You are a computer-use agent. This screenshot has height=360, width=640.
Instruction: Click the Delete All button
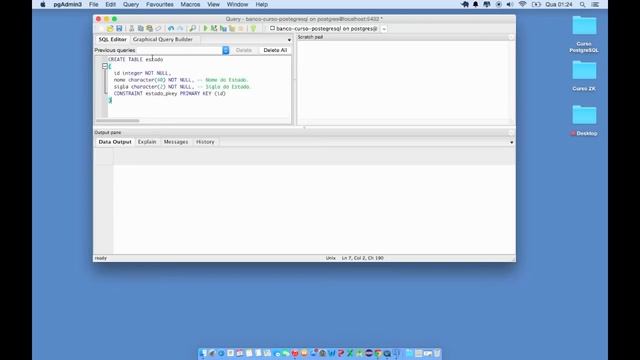coord(275,50)
